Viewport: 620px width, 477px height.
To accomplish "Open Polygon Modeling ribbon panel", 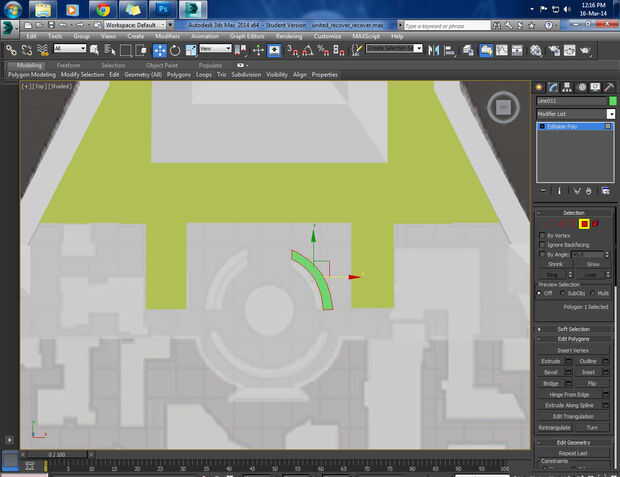I will click(32, 75).
